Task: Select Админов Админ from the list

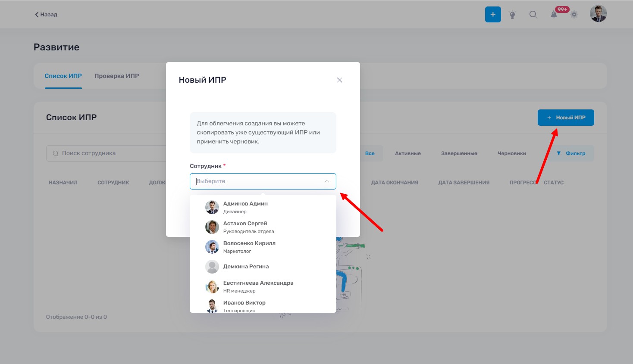Action: pyautogui.click(x=245, y=207)
